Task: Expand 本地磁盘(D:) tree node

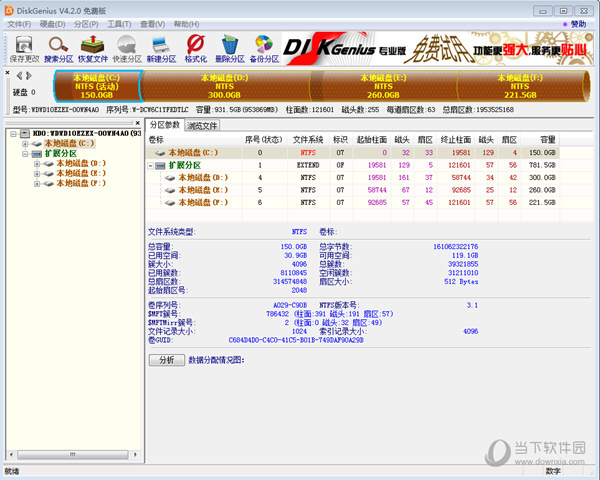Action: point(37,164)
